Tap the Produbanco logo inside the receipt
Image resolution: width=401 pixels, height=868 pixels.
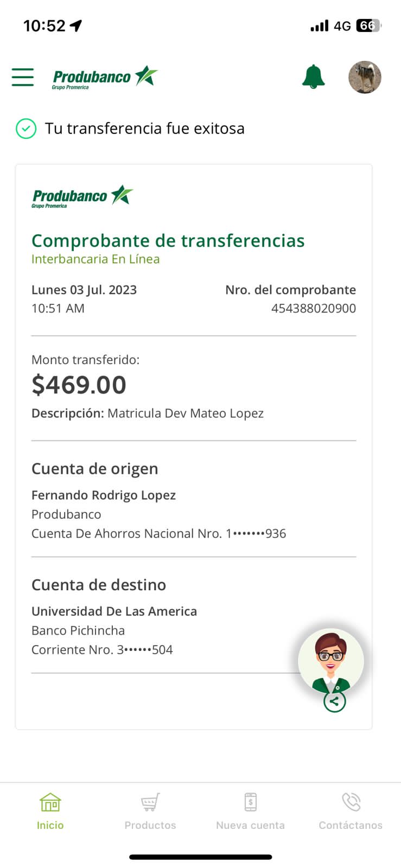coord(82,196)
